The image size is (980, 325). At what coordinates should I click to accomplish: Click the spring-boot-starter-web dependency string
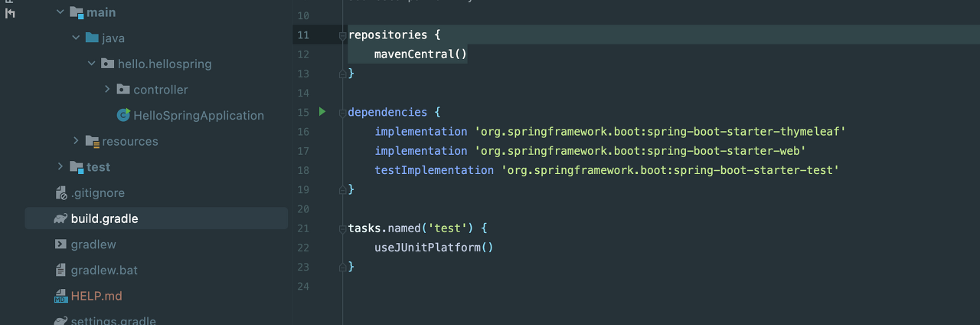coord(640,151)
